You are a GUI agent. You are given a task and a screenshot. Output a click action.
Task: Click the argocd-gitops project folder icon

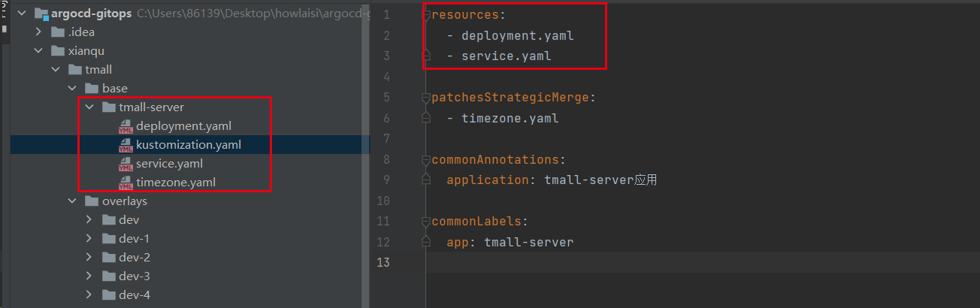[x=41, y=14]
